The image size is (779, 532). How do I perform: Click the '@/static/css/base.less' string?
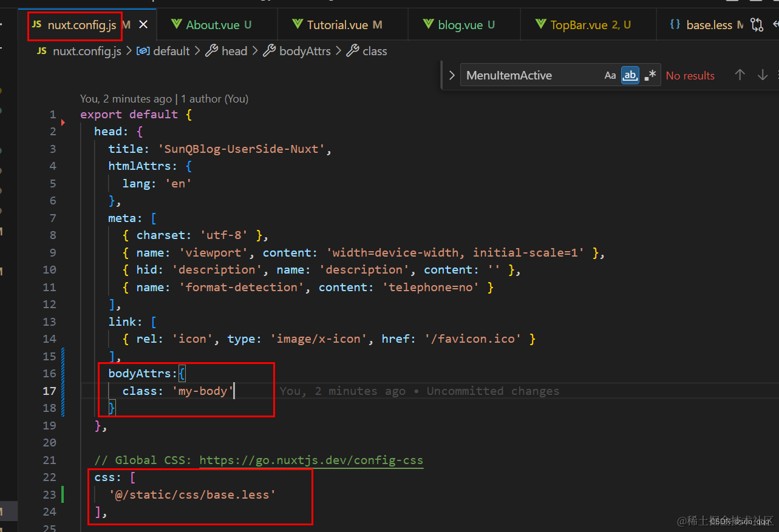[x=192, y=495]
